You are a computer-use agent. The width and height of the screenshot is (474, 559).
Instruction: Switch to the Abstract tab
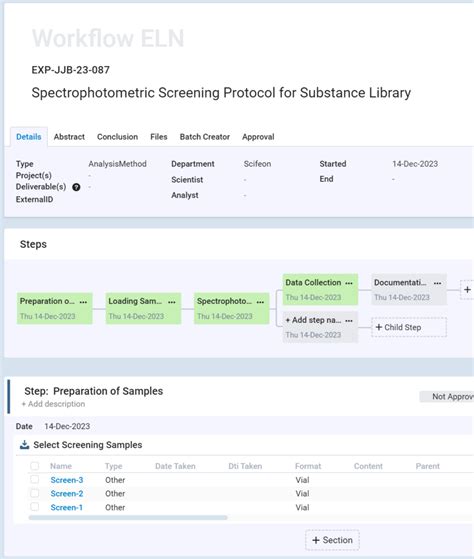(x=69, y=137)
